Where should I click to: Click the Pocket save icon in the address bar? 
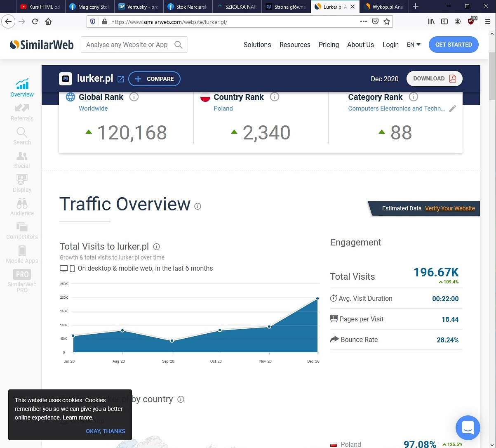tap(375, 21)
